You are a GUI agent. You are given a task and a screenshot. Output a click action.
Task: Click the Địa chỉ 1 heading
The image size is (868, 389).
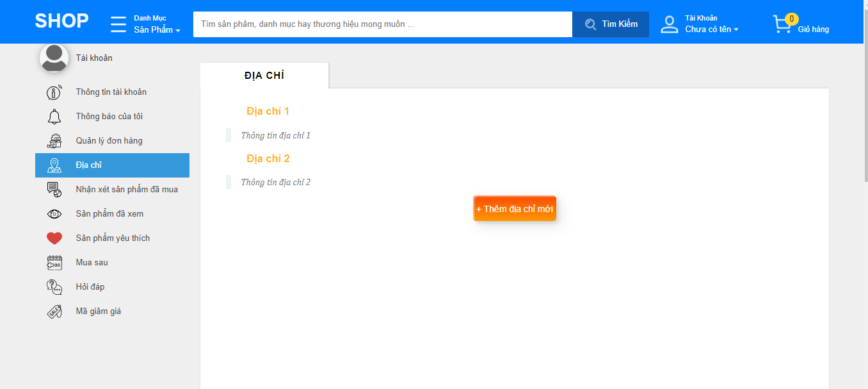pyautogui.click(x=268, y=112)
